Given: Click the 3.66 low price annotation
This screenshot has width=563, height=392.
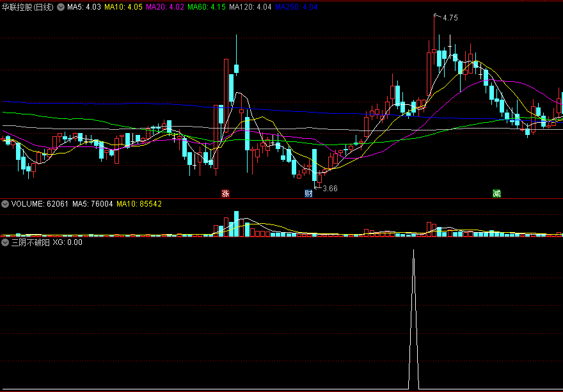Looking at the screenshot, I should coord(330,189).
